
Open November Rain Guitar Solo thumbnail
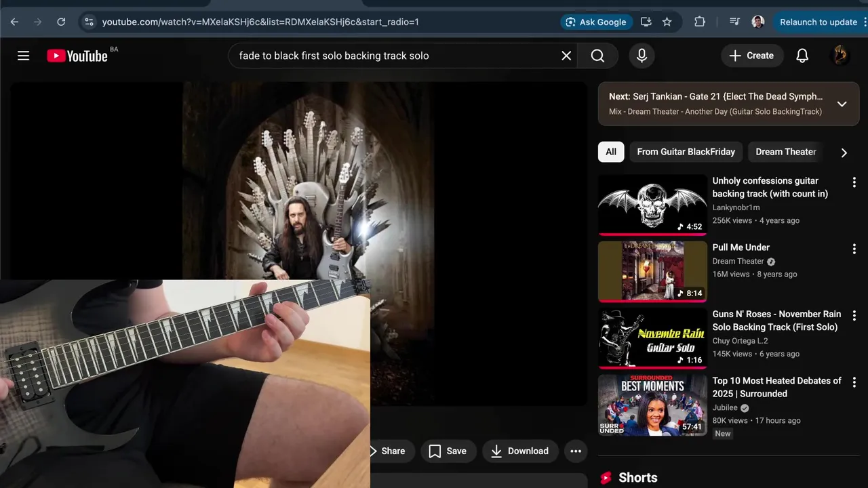point(652,338)
